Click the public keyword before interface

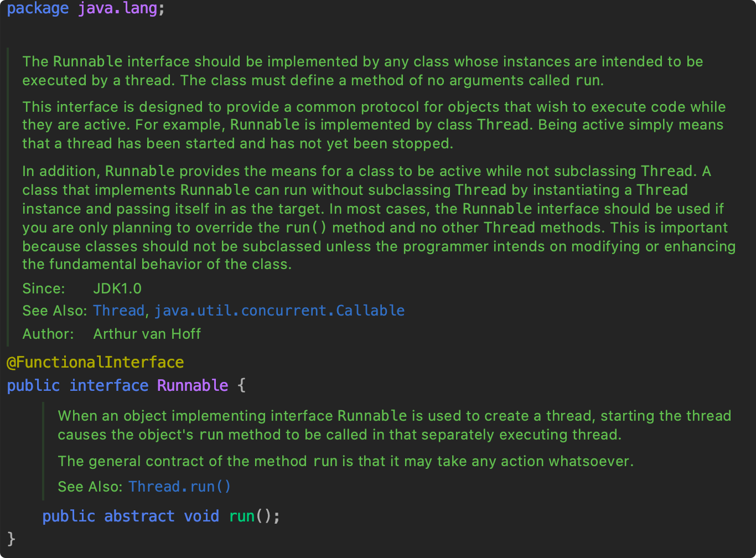33,385
